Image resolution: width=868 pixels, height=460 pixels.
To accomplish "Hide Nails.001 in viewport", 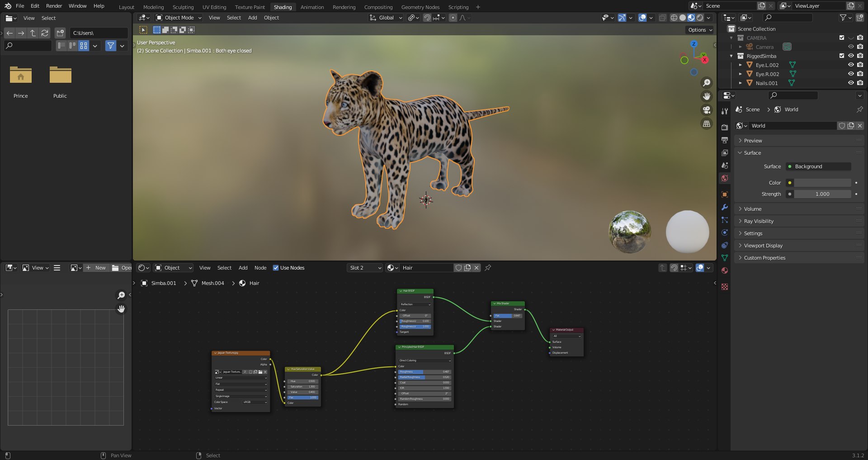I will click(x=851, y=83).
